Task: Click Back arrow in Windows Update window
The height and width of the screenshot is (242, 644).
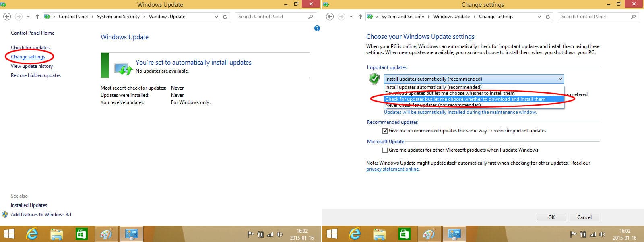Action: coord(7,17)
